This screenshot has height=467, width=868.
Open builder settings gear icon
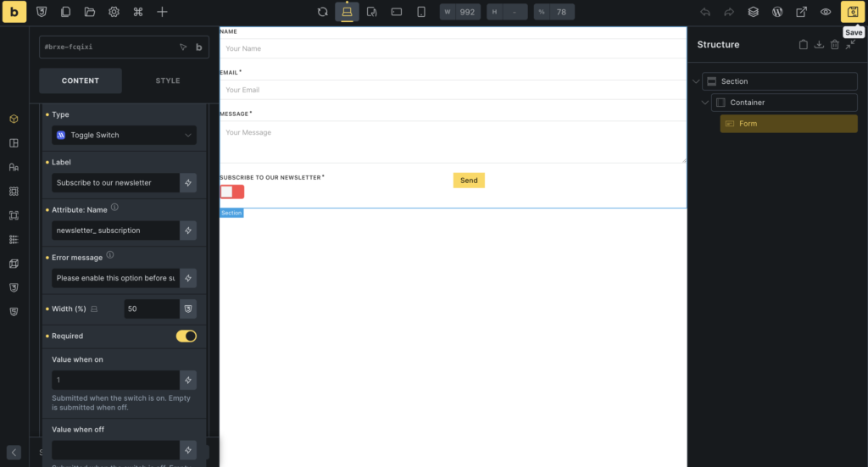tap(114, 12)
